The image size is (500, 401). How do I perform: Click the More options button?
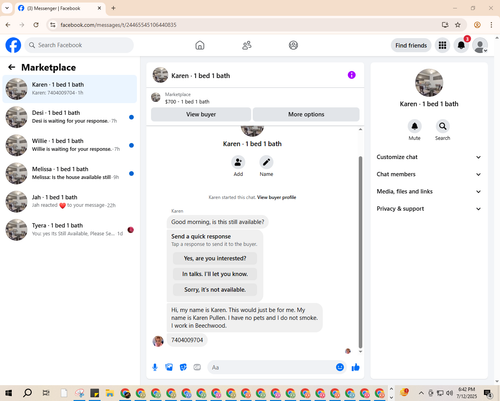pyautogui.click(x=306, y=114)
